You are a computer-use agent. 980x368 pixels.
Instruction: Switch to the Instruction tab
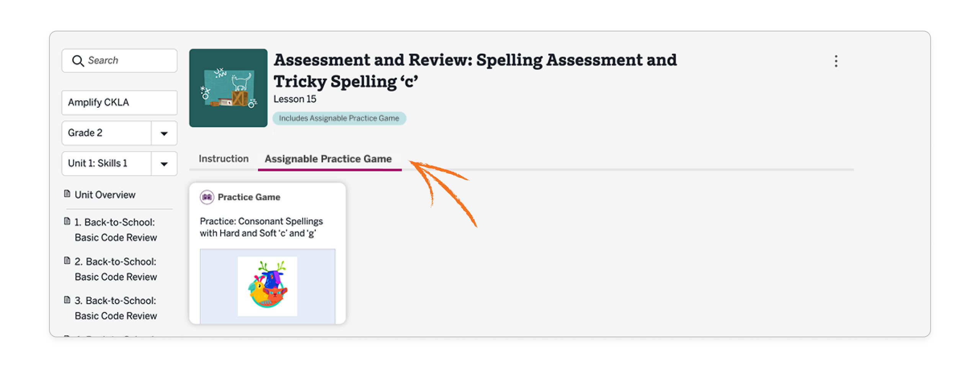coord(223,158)
